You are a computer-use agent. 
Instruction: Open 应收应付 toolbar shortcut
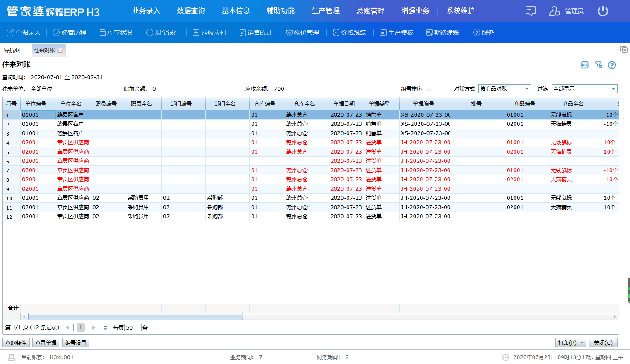210,33
